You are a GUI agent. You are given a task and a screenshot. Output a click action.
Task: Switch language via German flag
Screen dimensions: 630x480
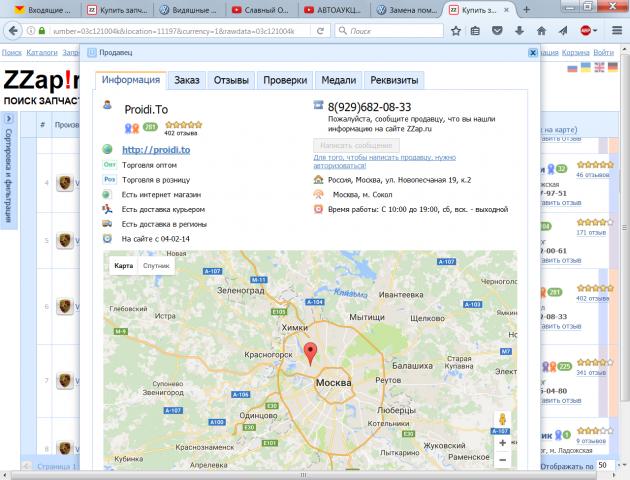612,67
